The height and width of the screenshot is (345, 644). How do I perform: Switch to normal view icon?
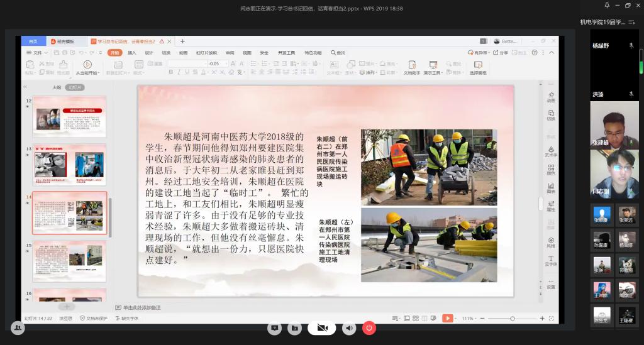click(407, 319)
